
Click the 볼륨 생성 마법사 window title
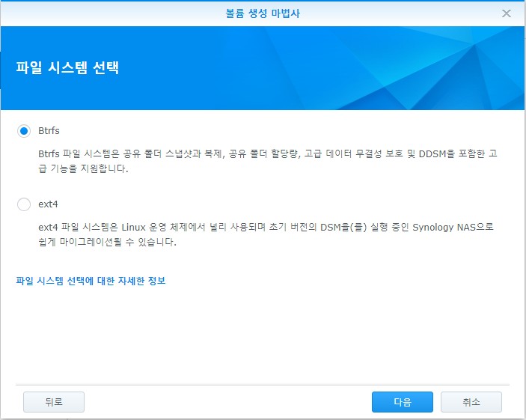point(263,13)
